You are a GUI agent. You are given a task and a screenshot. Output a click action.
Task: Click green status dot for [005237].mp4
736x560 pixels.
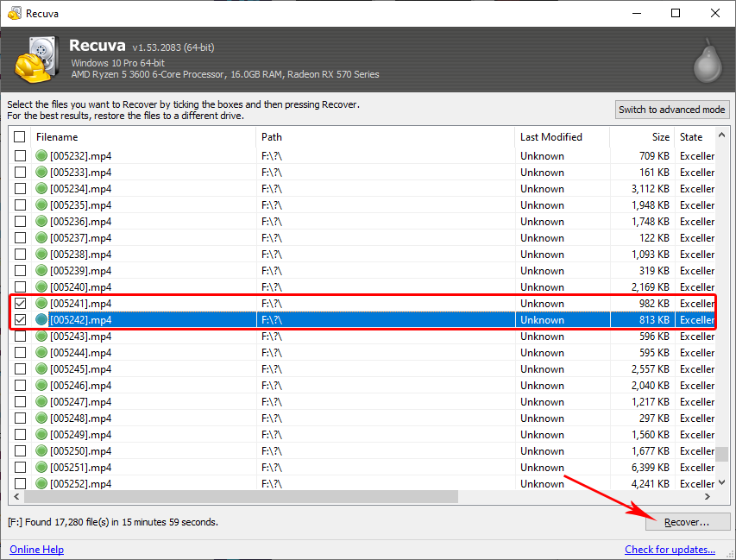[x=41, y=237]
